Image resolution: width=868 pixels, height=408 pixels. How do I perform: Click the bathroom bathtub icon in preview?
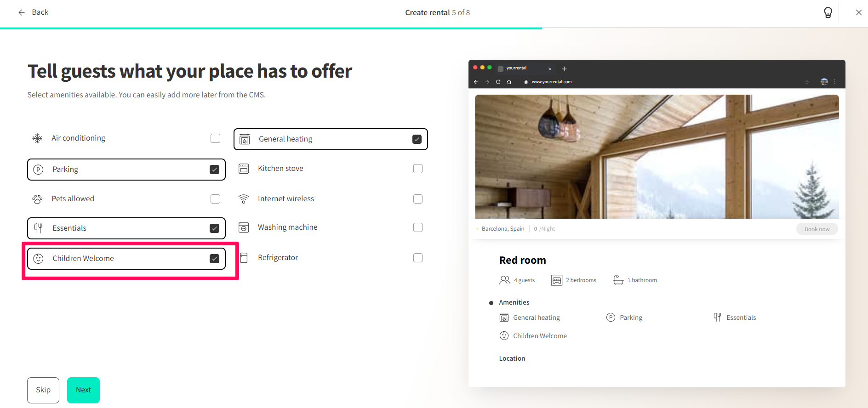618,280
